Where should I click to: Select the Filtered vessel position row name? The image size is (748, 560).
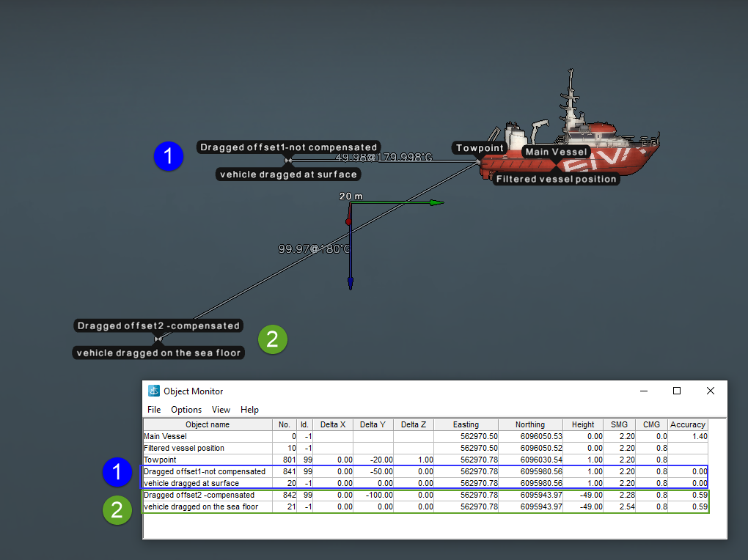pyautogui.click(x=183, y=449)
